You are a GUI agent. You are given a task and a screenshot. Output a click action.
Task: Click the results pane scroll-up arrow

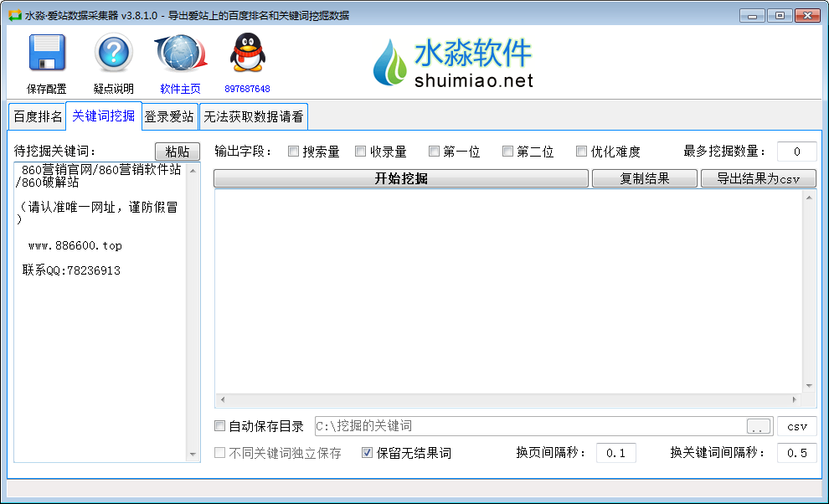click(809, 198)
